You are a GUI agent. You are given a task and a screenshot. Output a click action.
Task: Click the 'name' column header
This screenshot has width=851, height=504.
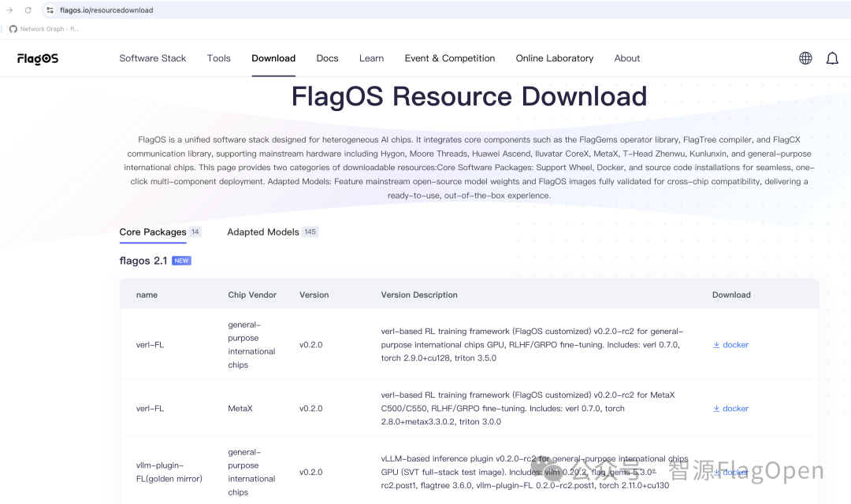point(147,295)
